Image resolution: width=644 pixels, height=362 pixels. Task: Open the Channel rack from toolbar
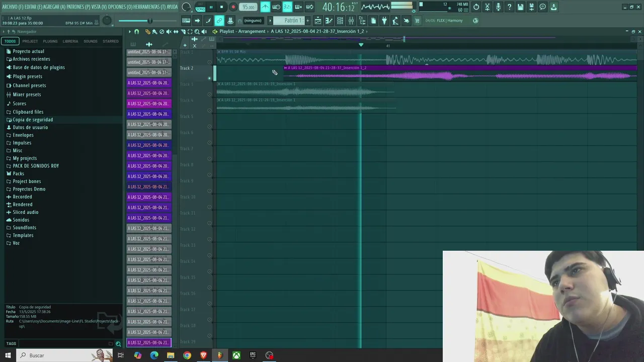click(x=340, y=21)
